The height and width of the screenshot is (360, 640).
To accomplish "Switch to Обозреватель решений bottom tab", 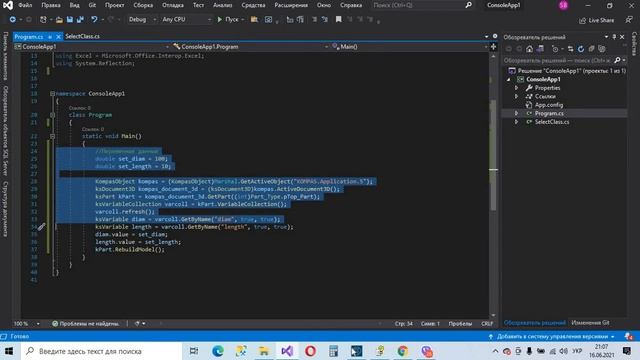I will [535, 323].
